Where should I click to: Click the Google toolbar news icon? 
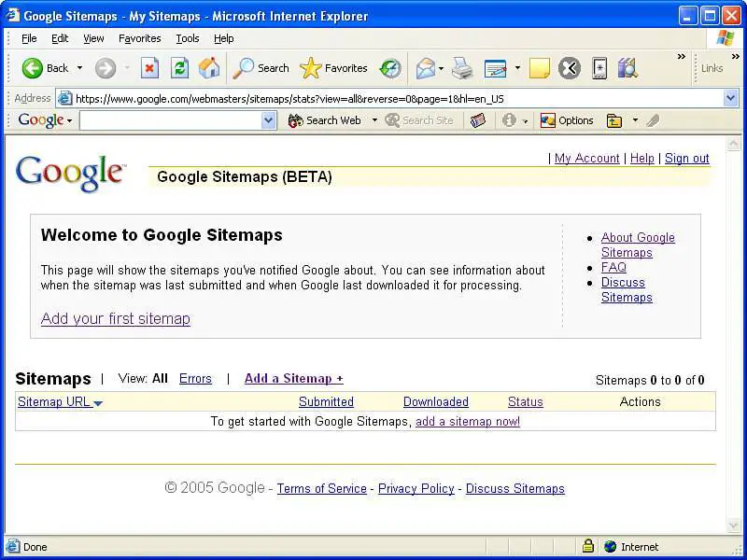tap(478, 120)
